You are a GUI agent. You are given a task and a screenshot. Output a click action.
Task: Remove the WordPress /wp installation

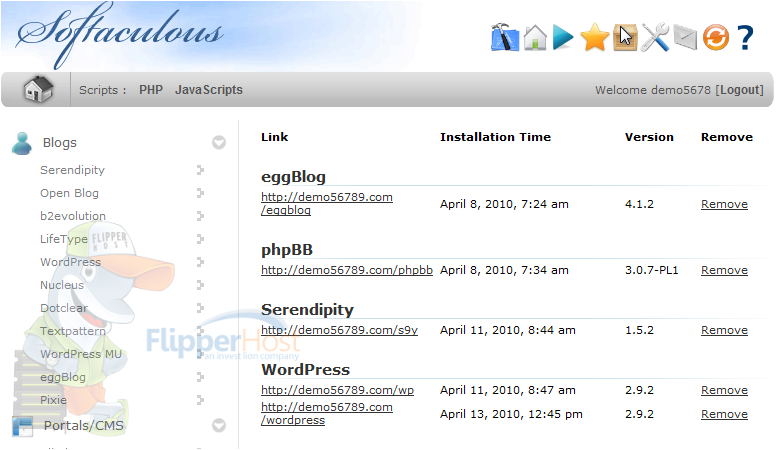[724, 390]
